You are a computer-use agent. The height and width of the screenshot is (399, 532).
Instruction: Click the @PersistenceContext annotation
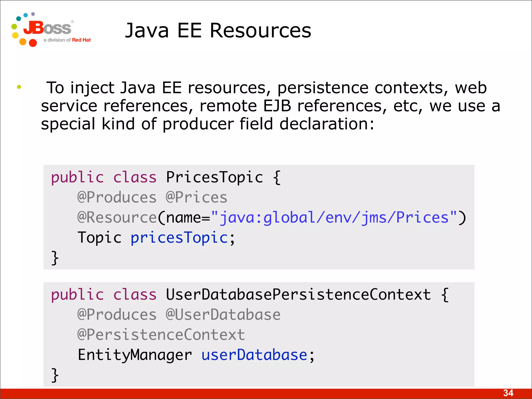(x=161, y=335)
